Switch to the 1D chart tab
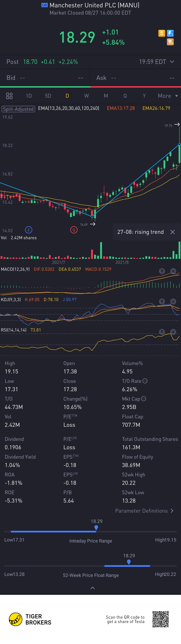 pyautogui.click(x=29, y=96)
